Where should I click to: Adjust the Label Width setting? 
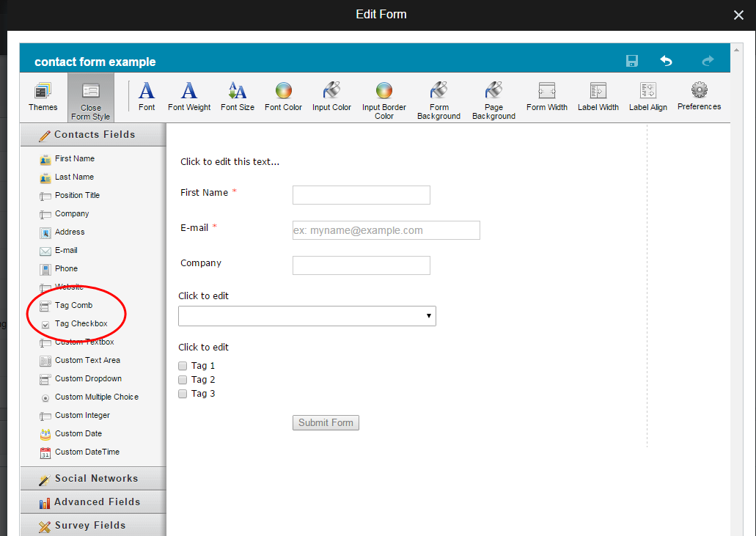598,98
